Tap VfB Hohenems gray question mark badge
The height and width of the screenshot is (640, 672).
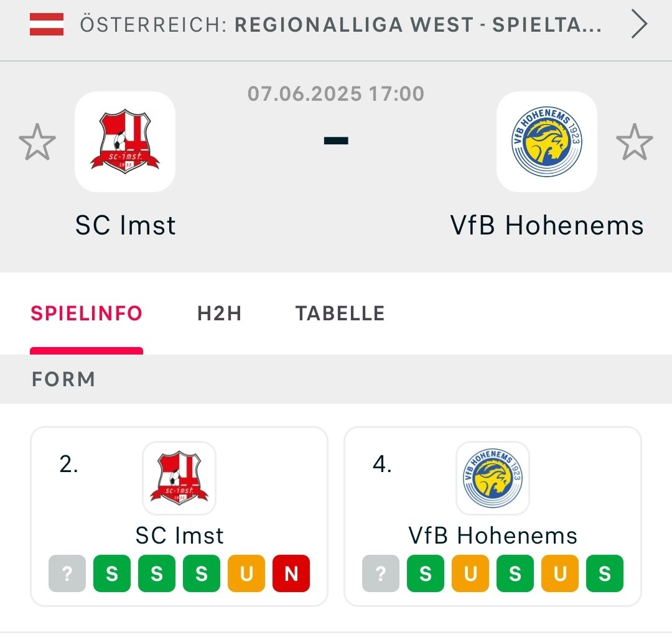[381, 573]
